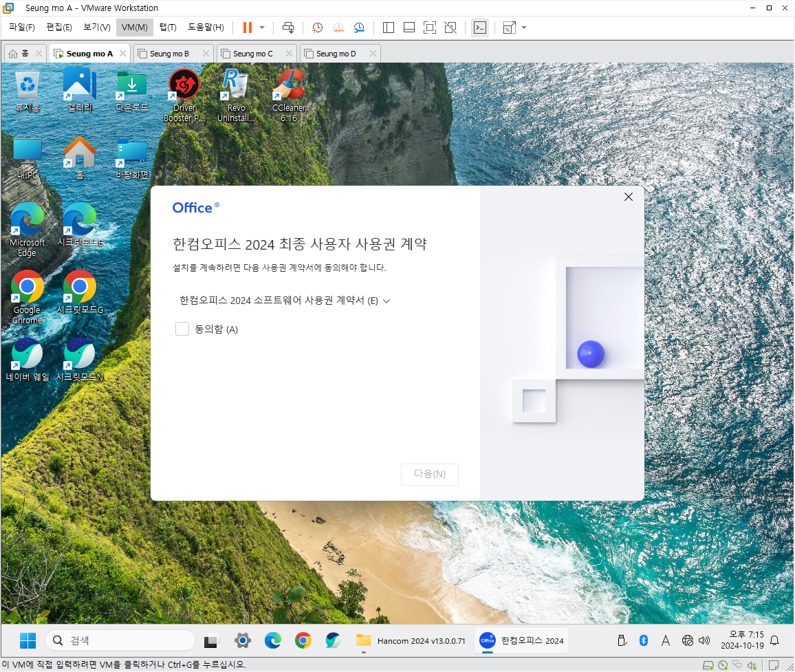Take a snapshot with clock icon

pyautogui.click(x=318, y=28)
